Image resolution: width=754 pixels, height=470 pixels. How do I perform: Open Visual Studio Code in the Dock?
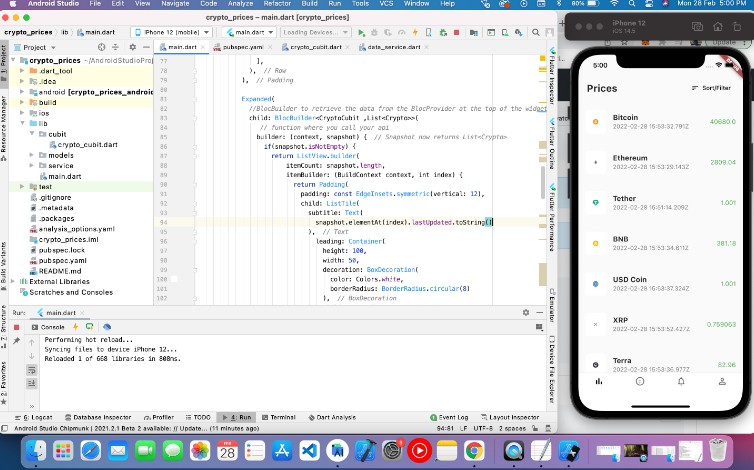point(309,451)
